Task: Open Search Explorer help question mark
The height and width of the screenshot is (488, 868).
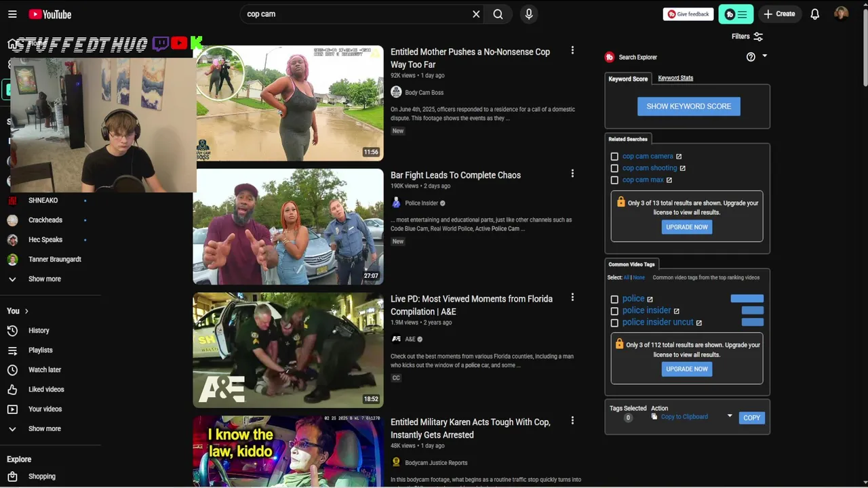Action: (x=751, y=57)
